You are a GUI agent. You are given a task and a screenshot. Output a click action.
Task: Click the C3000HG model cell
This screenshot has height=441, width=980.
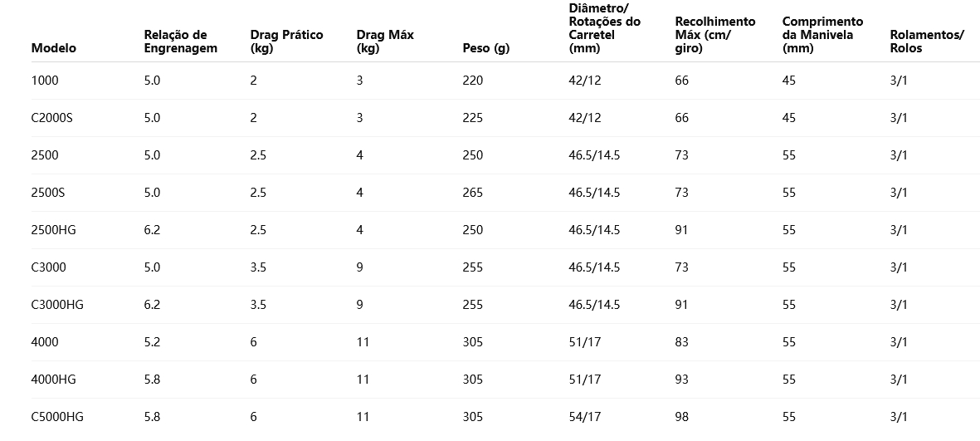click(x=57, y=305)
